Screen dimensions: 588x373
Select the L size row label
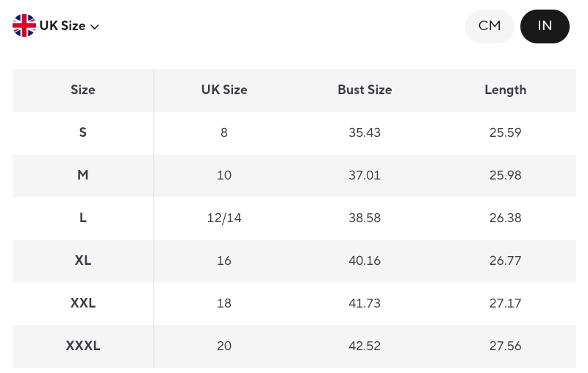tap(83, 219)
